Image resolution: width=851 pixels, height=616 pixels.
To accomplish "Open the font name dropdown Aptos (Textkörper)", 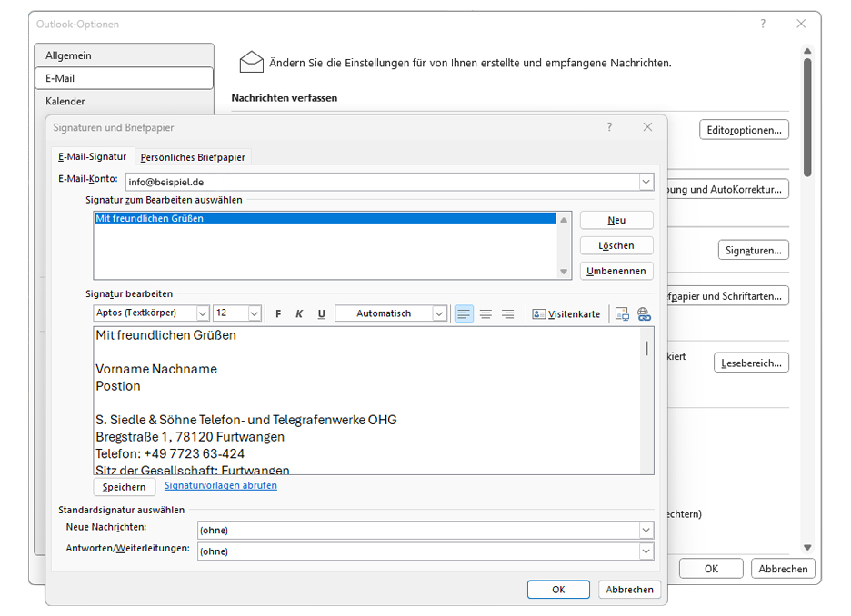I will point(202,313).
